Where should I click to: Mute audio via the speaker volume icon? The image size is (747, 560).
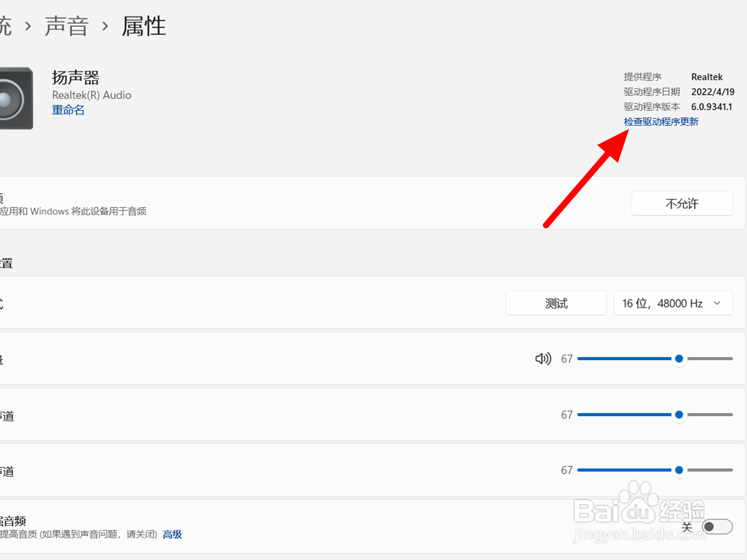[x=543, y=358]
